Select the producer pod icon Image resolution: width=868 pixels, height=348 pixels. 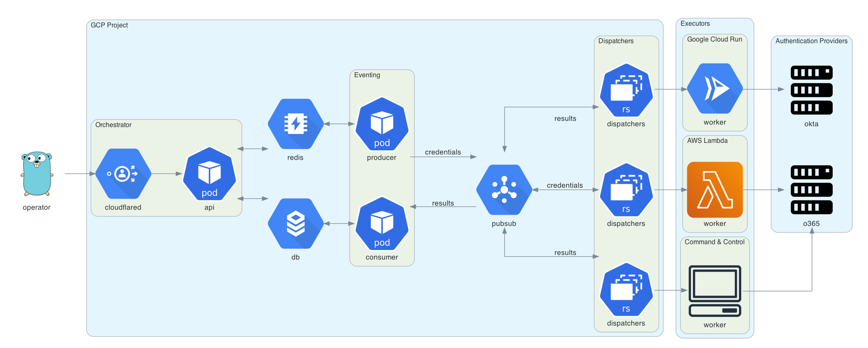point(382,124)
